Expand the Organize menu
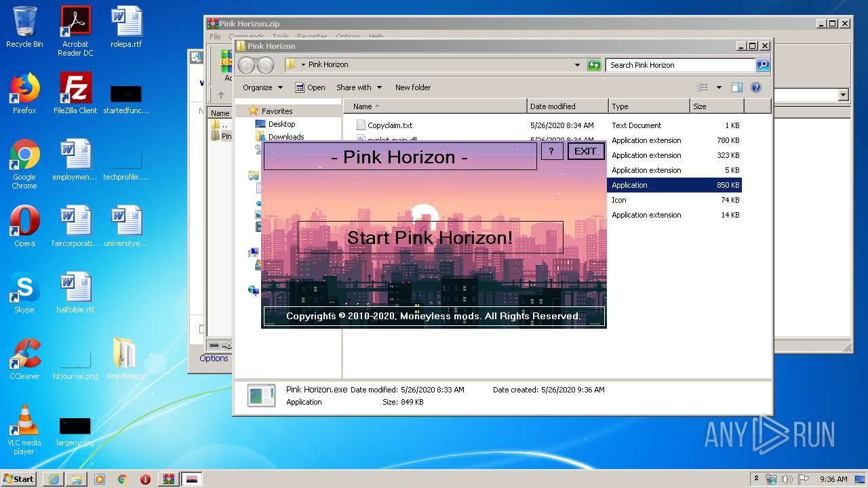868x488 pixels. [x=262, y=87]
